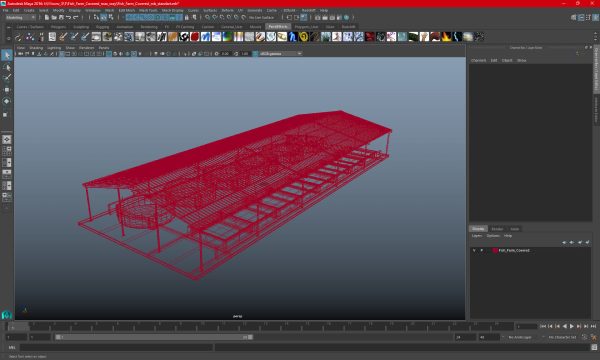The image size is (600, 360).
Task: Click the rainbow gradient brush shelf icon
Action: point(227,37)
